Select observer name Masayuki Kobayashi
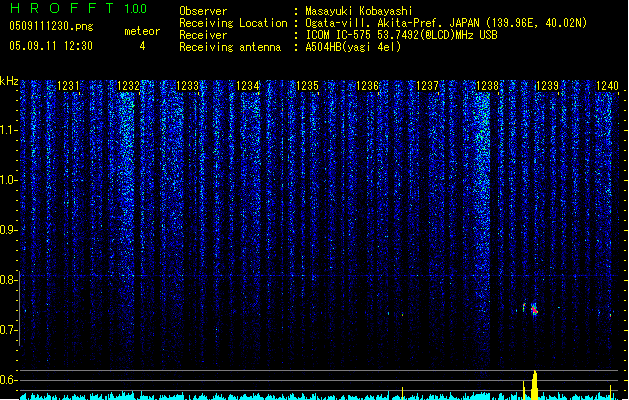The width and height of the screenshot is (629, 400). tap(359, 11)
